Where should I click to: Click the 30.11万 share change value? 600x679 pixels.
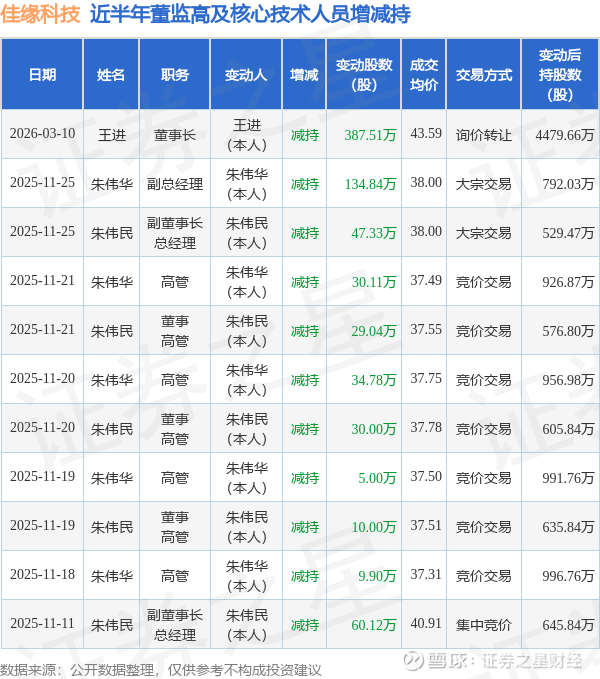click(x=374, y=282)
